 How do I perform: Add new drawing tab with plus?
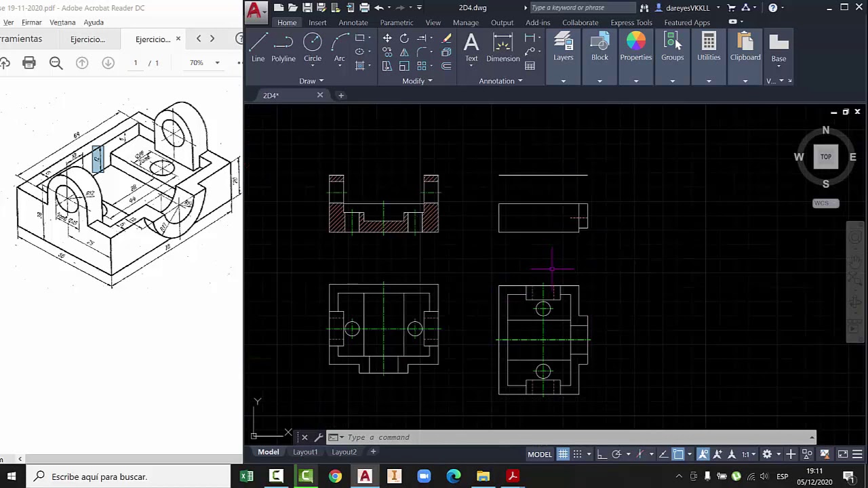pos(341,96)
